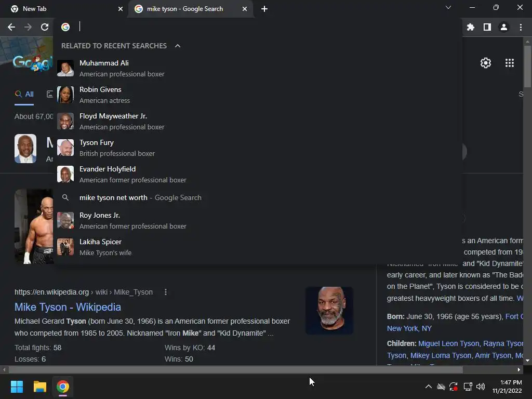Open the Miguel Leon Tyson link

click(448, 343)
